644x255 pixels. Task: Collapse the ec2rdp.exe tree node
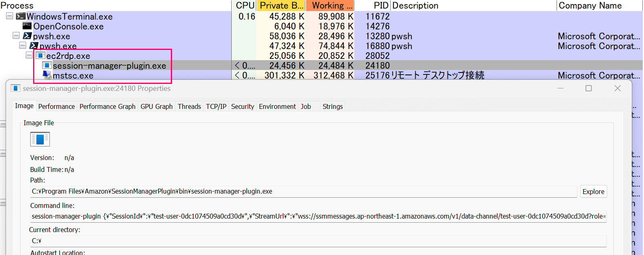click(29, 55)
